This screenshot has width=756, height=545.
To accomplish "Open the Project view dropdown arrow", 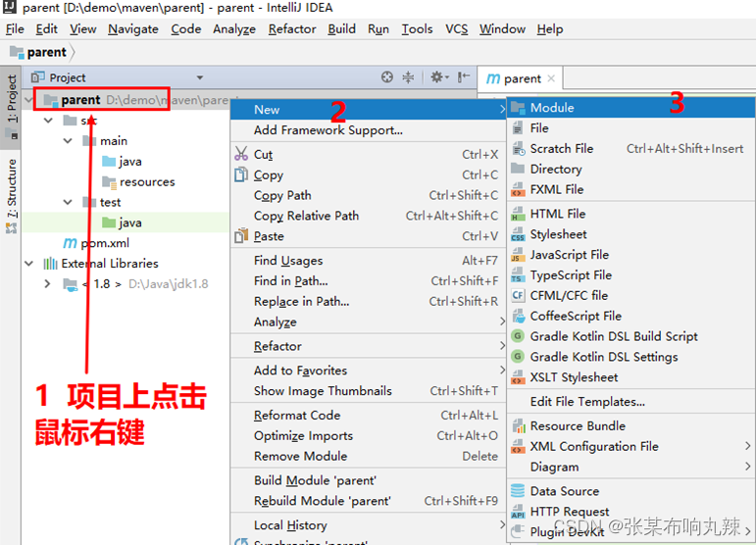I will (x=200, y=77).
